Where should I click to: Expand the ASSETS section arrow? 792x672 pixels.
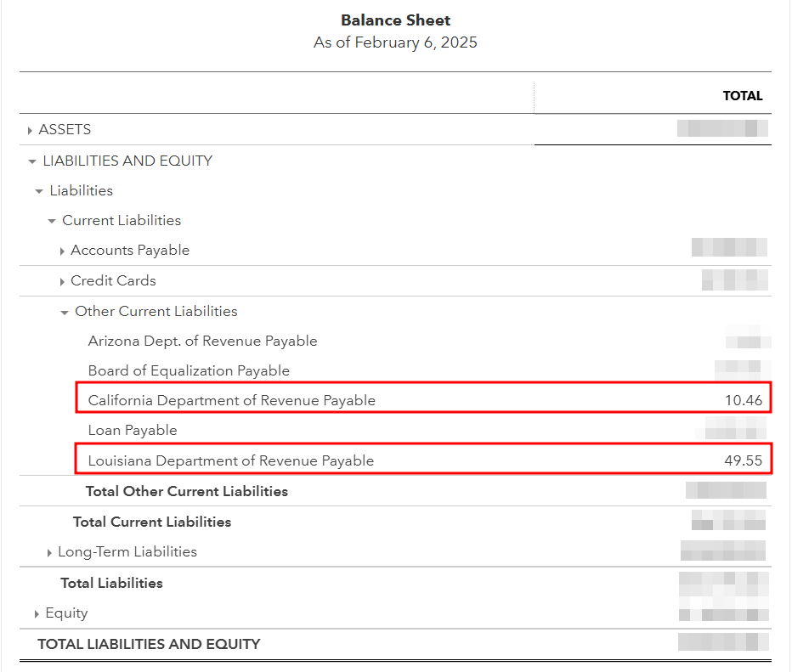30,131
